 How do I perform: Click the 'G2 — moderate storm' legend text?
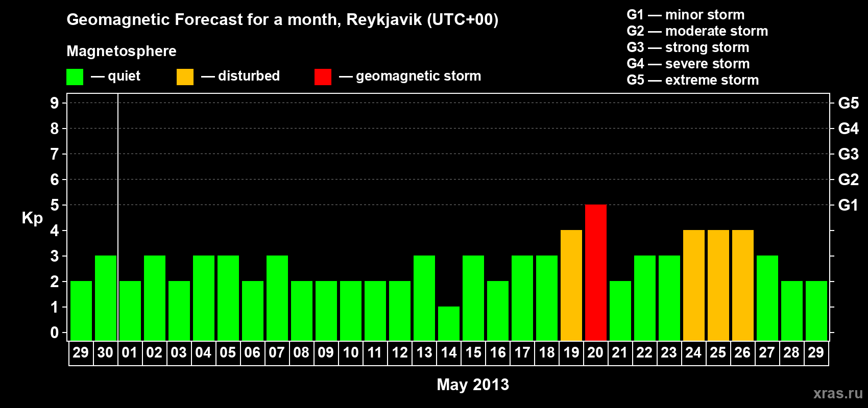(x=697, y=31)
